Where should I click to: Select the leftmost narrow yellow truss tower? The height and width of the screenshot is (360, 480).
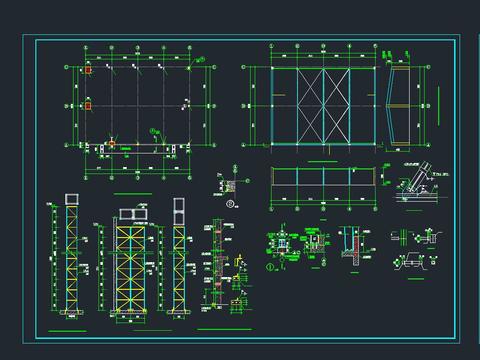pos(72,258)
